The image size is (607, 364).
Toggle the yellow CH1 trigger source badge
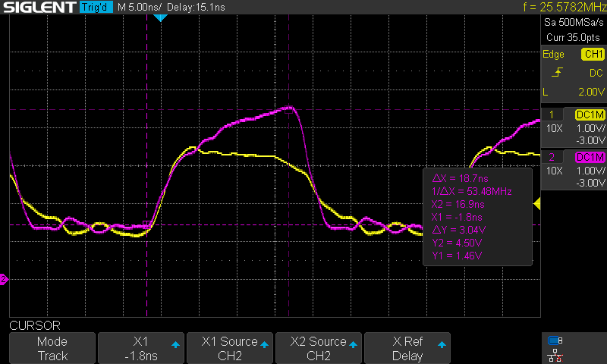click(592, 55)
